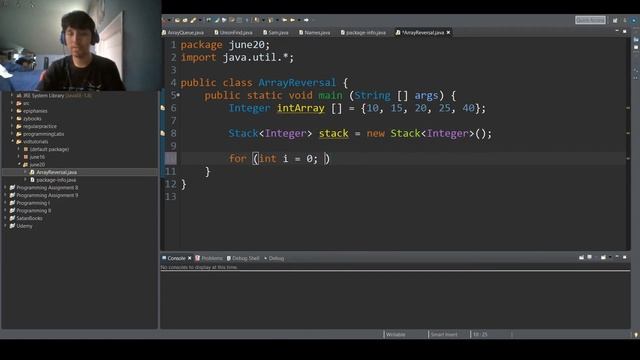Image resolution: width=640 pixels, height=360 pixels.
Task: Select the Java perspective icon
Action: click(x=634, y=20)
